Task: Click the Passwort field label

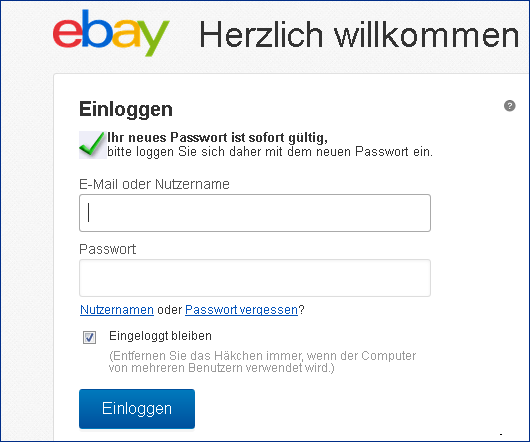Action: click(x=107, y=249)
